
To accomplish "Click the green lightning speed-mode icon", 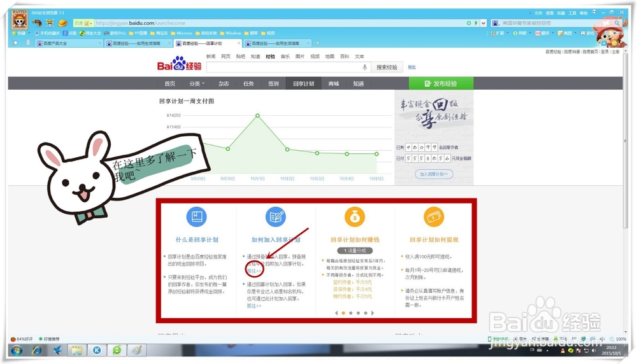I will coord(476,23).
